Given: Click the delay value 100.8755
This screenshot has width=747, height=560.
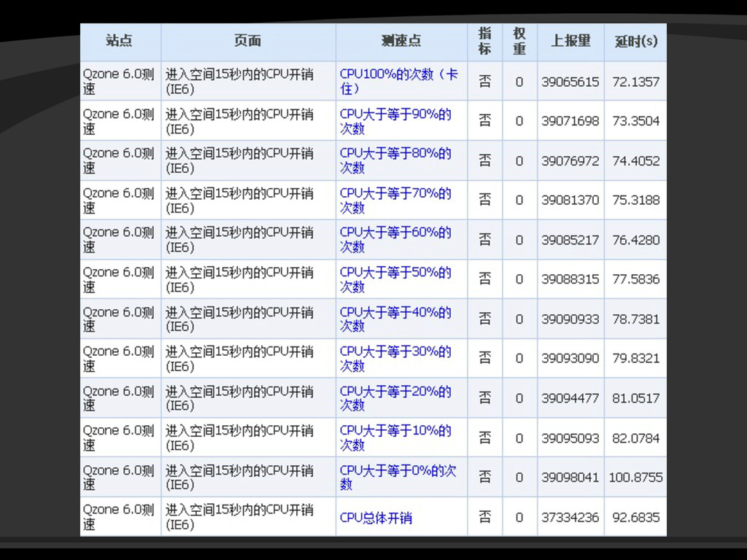Looking at the screenshot, I should 636,477.
